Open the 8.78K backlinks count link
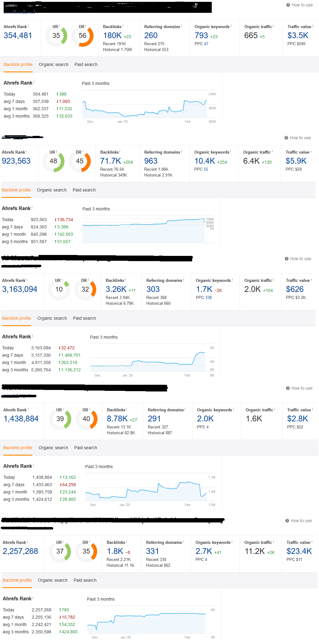The height and width of the screenshot is (644, 319). [117, 419]
